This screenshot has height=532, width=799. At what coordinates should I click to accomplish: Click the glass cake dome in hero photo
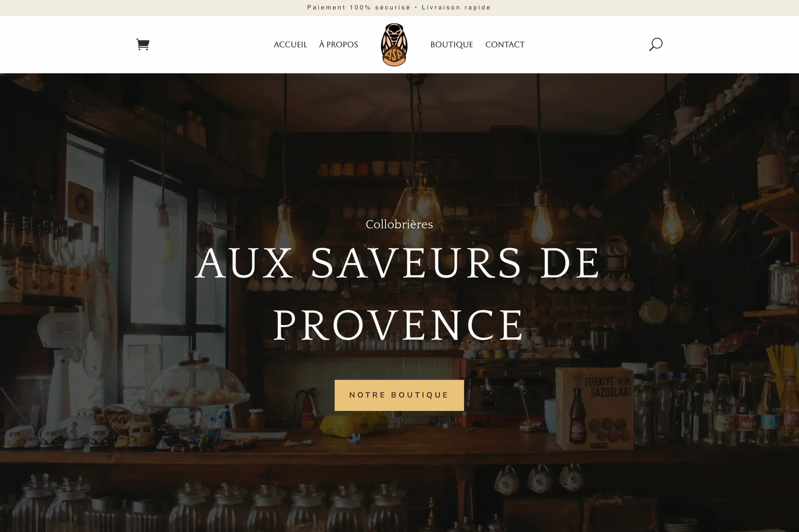coord(194,383)
